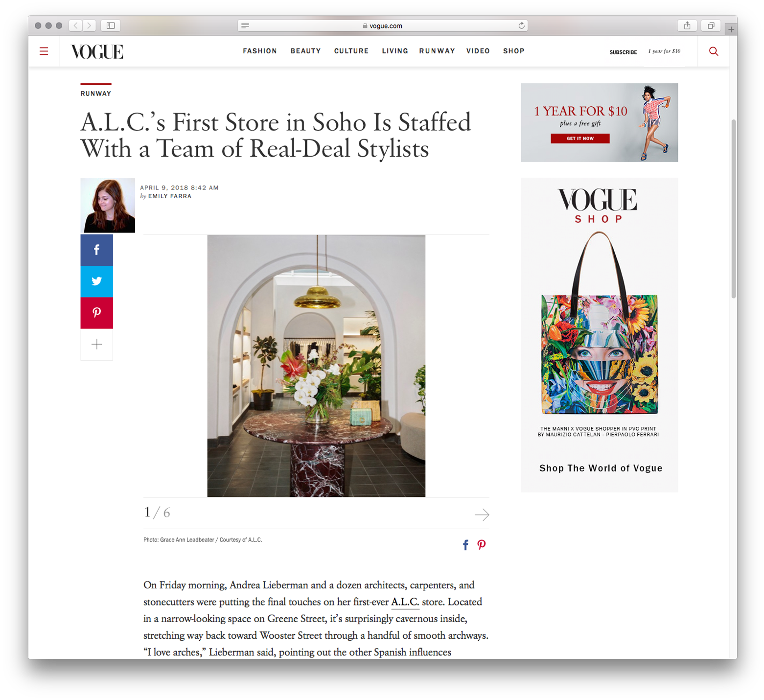Click the vogue.com address bar field
The height and width of the screenshot is (700, 764).
point(382,25)
